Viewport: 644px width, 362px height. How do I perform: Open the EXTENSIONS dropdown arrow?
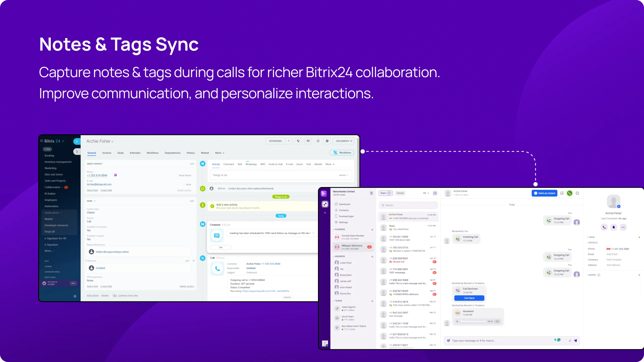(x=289, y=141)
